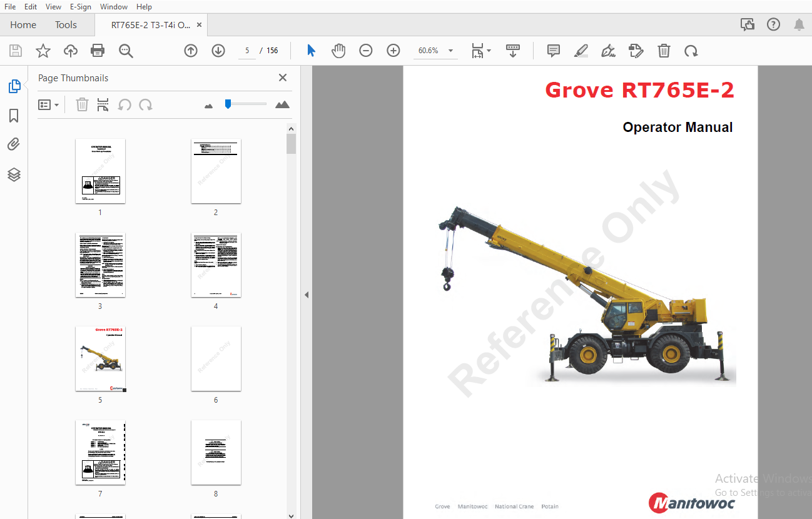The height and width of the screenshot is (519, 812).
Task: Select the highlighter pen tool
Action: pos(581,51)
